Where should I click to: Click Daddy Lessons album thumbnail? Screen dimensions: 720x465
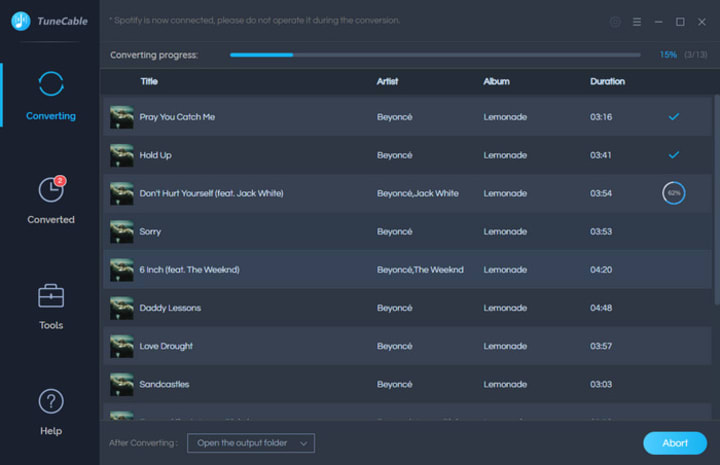122,308
